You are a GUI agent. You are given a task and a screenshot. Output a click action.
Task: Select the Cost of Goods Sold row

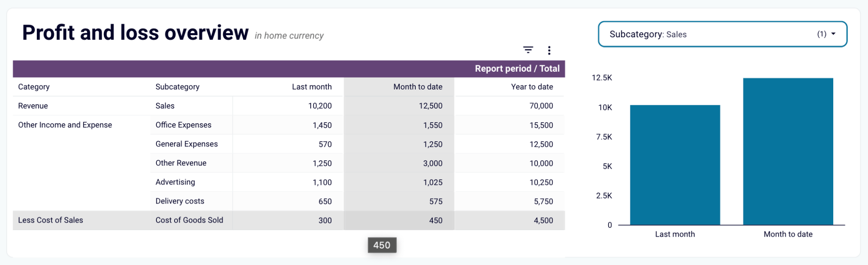pos(189,220)
